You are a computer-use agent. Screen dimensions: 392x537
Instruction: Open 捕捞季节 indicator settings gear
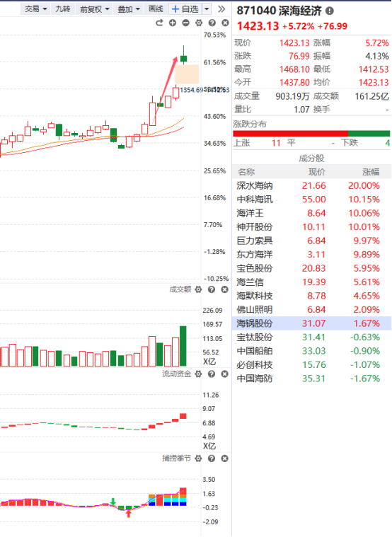point(198,458)
